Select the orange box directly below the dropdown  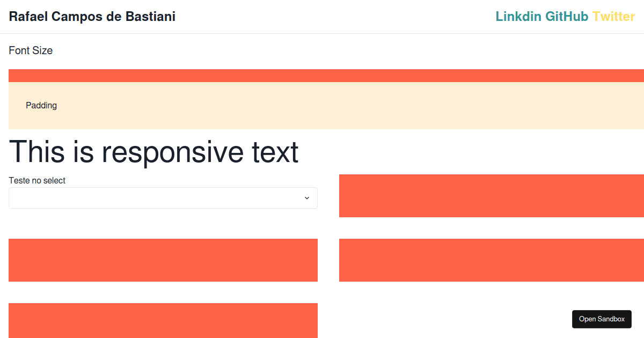(163, 260)
